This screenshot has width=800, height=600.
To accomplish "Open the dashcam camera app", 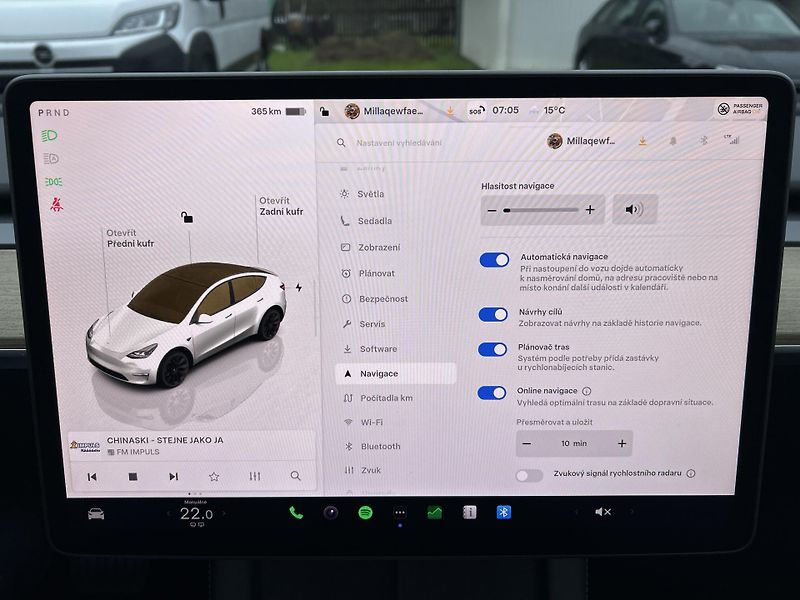I will tap(331, 512).
